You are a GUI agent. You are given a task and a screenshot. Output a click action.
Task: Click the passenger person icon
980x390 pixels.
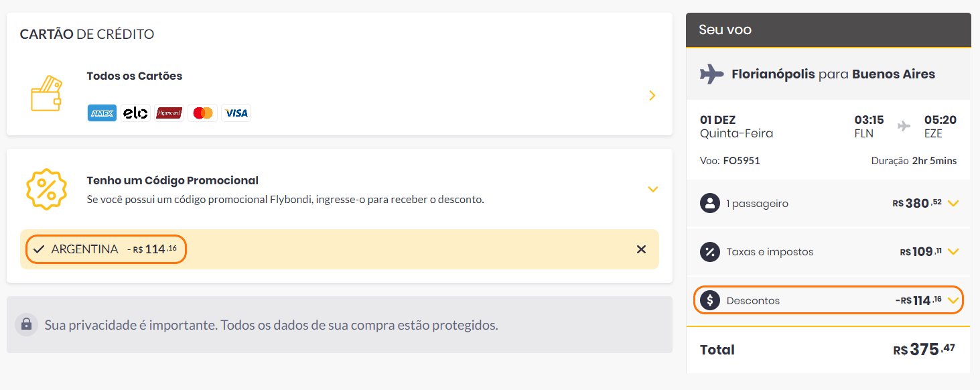pos(709,203)
